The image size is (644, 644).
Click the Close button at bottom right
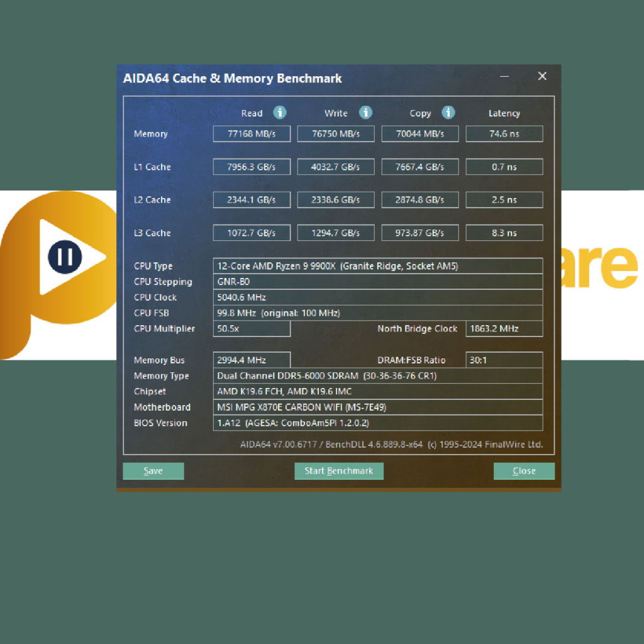pos(524,471)
